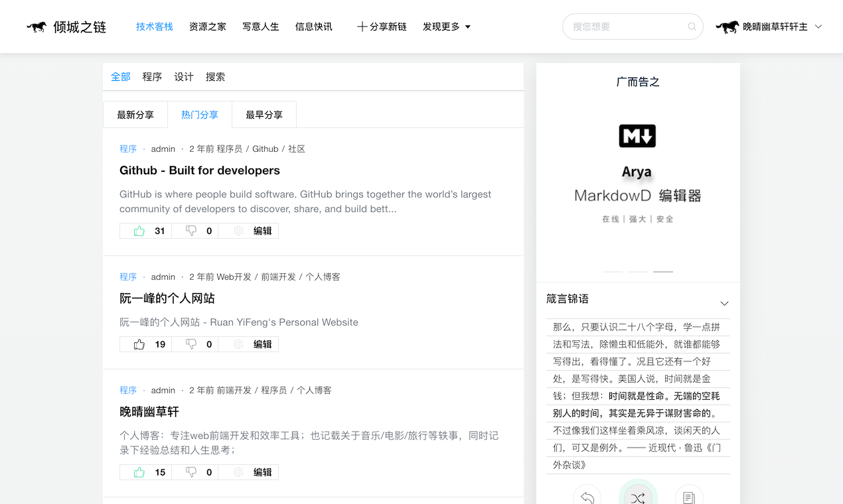Click the document list quote button

click(689, 497)
